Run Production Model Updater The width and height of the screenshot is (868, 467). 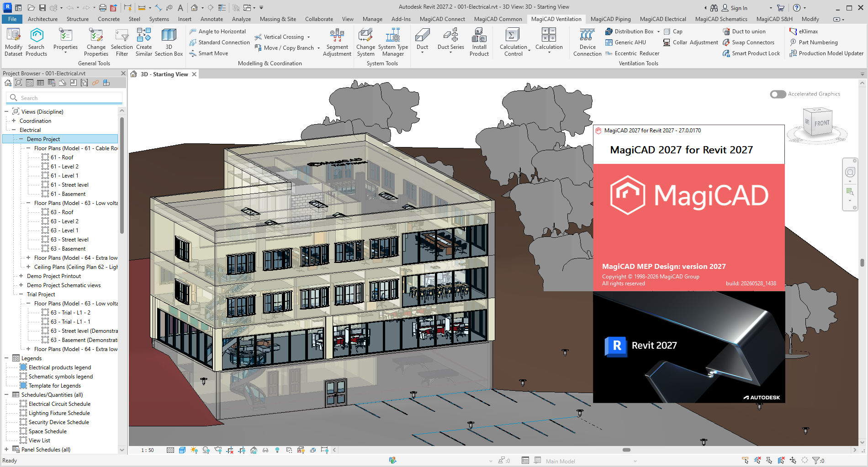click(x=826, y=53)
